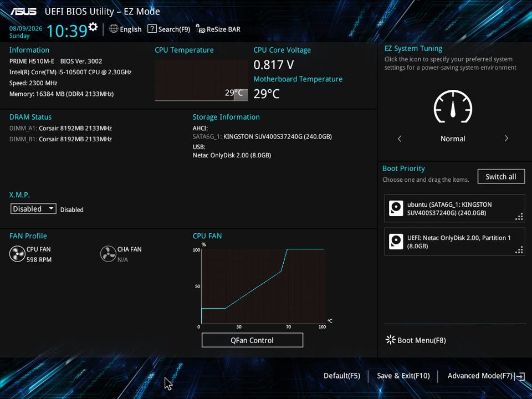532x399 pixels.
Task: Click Default(F5)
Action: (x=342, y=376)
